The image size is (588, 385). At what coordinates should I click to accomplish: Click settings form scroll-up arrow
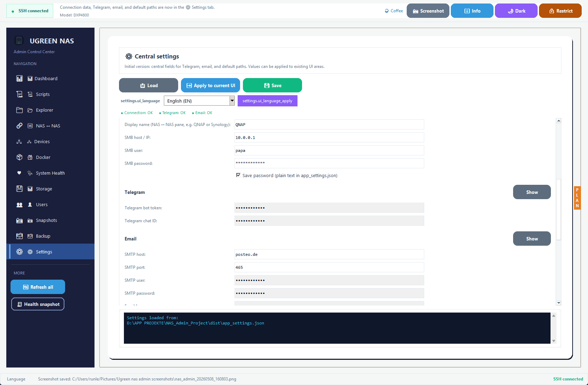pos(559,121)
